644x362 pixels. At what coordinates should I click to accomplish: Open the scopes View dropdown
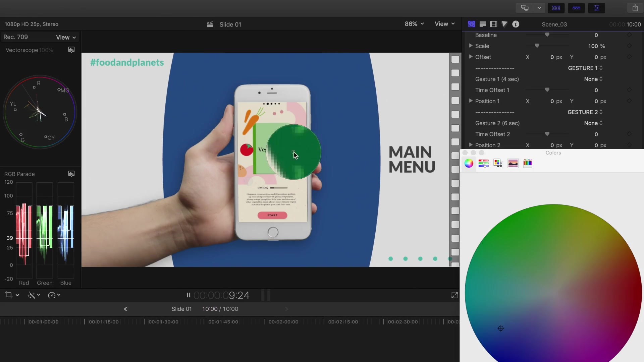[66, 37]
